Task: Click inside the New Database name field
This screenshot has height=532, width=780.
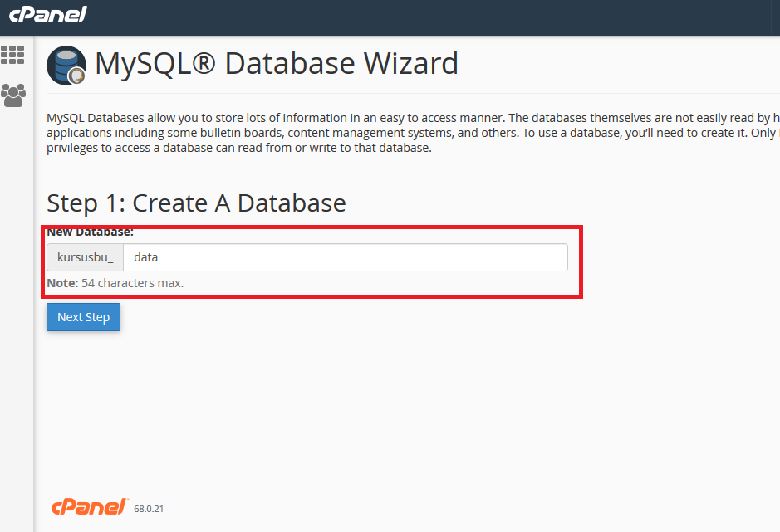Action: (x=345, y=257)
